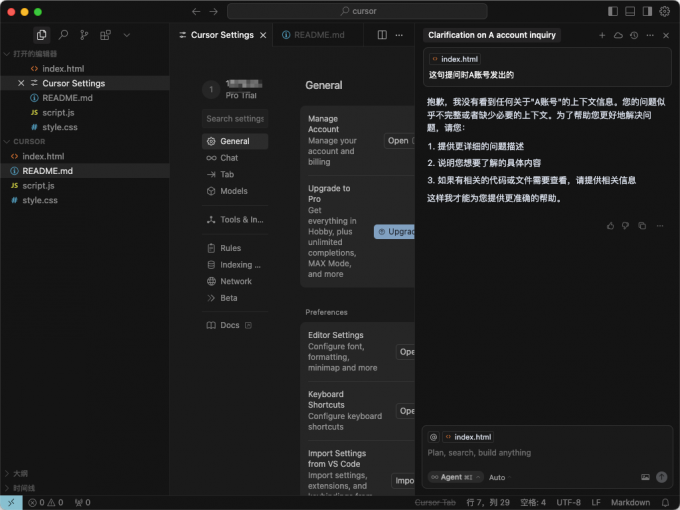Click the Search settings field

(x=235, y=119)
